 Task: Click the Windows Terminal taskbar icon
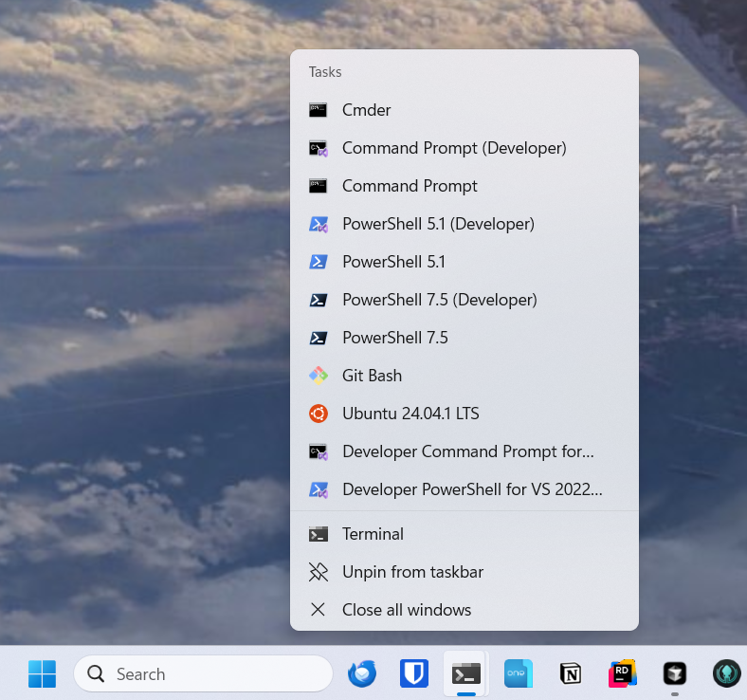465,673
